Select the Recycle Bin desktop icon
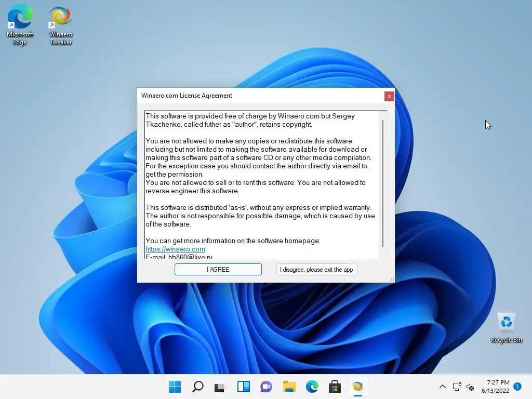Viewport: 532px width, 399px height. (x=506, y=328)
